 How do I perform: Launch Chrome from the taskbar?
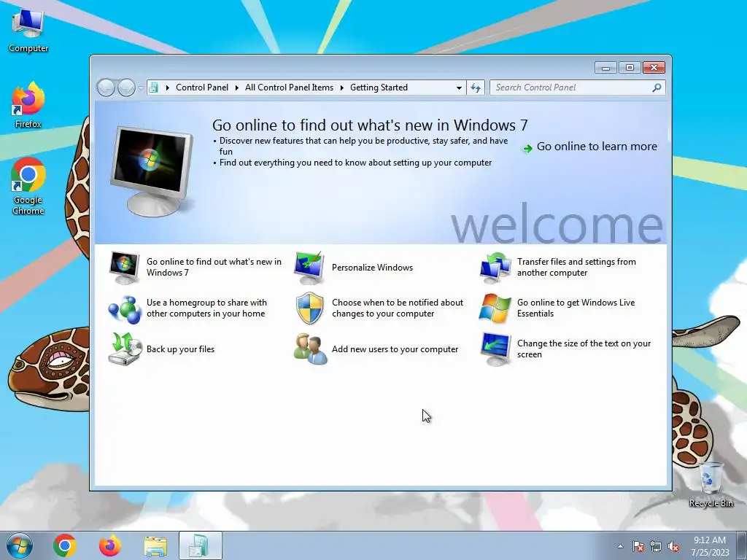65,545
